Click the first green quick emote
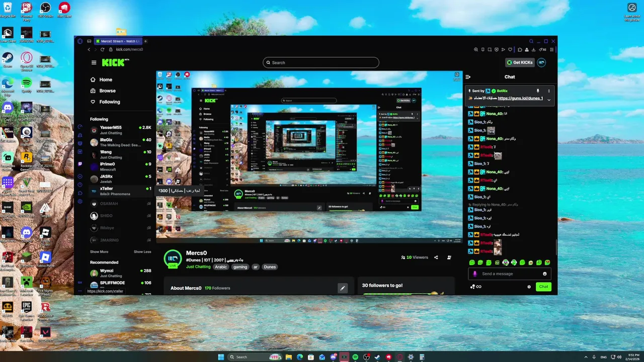Viewport: 644px width, 362px height. coord(472,262)
